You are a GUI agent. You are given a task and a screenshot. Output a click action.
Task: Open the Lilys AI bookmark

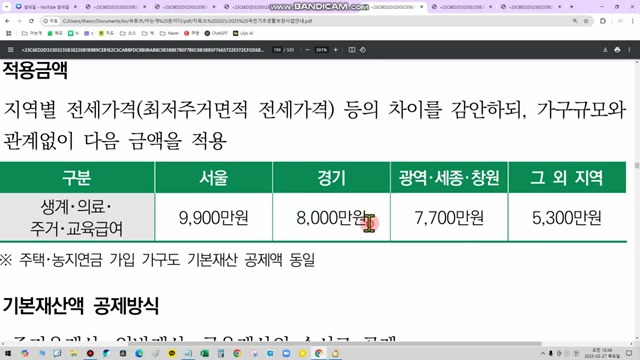[243, 33]
